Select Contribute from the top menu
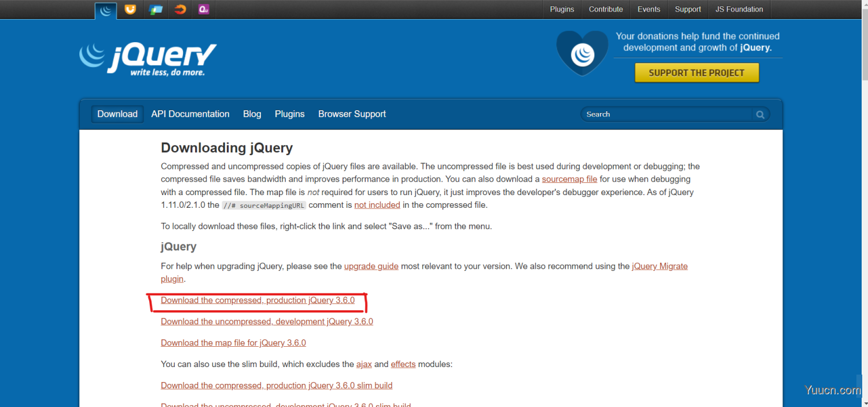 (605, 9)
